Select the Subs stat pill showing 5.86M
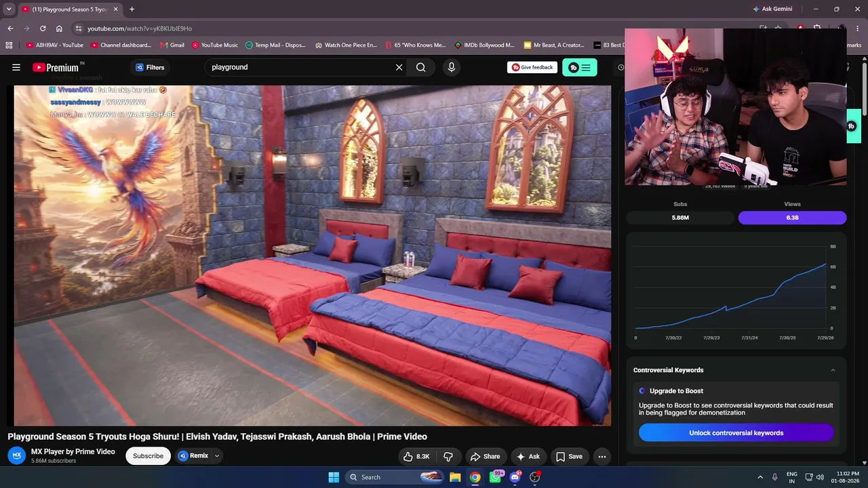 coord(680,218)
